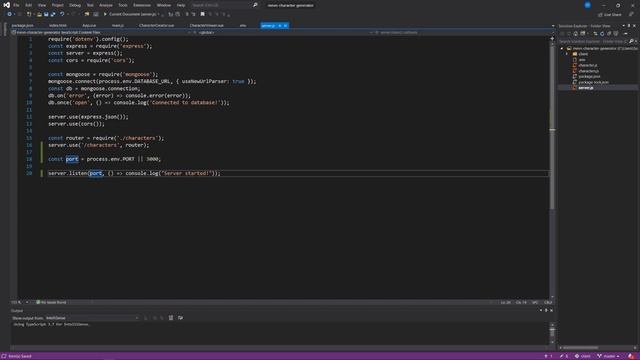
Task: Open the JavaScript Content Files scope dropdown
Action: [x=102, y=32]
